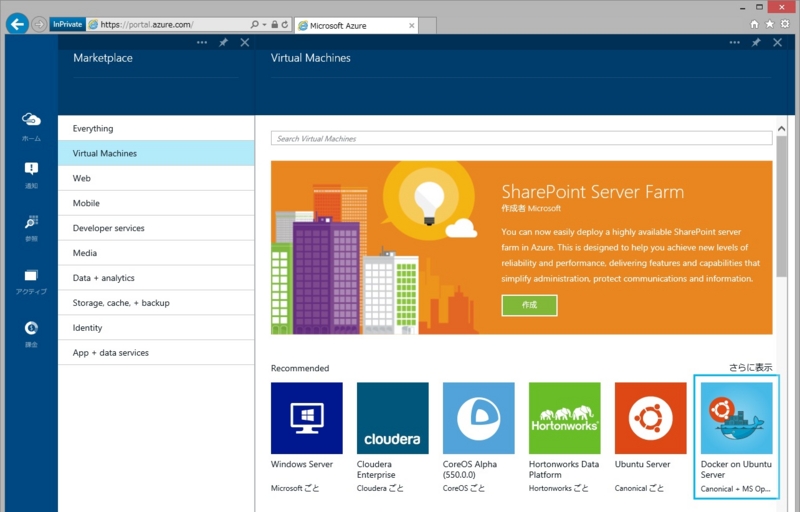Open the active journeys icon in sidebar
This screenshot has height=512, width=800.
coord(31,275)
